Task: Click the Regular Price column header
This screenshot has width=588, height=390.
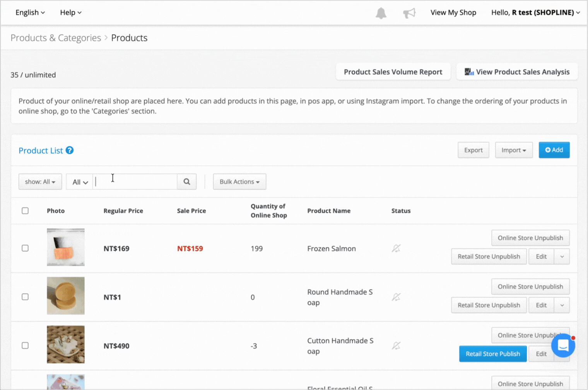Action: click(x=123, y=211)
